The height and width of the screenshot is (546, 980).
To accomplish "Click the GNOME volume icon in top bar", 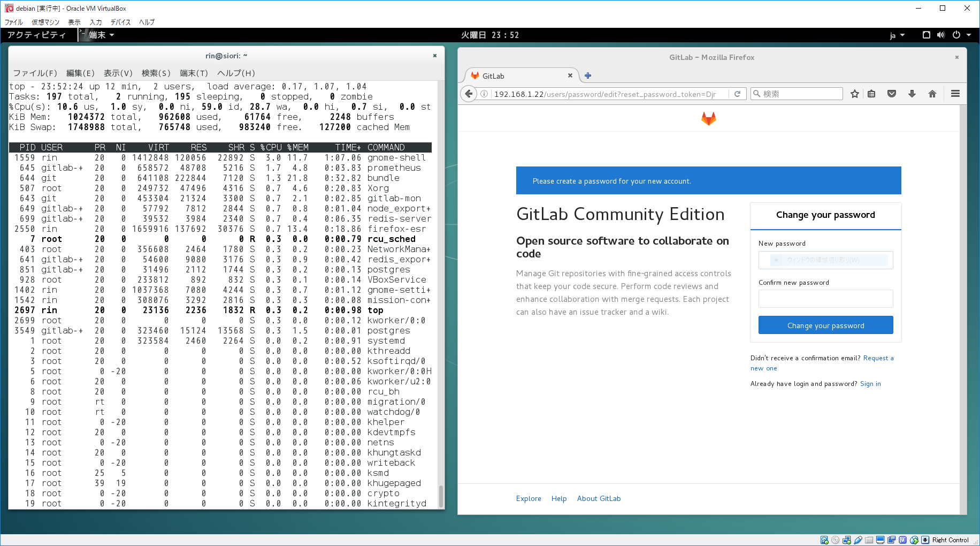I will [x=941, y=35].
